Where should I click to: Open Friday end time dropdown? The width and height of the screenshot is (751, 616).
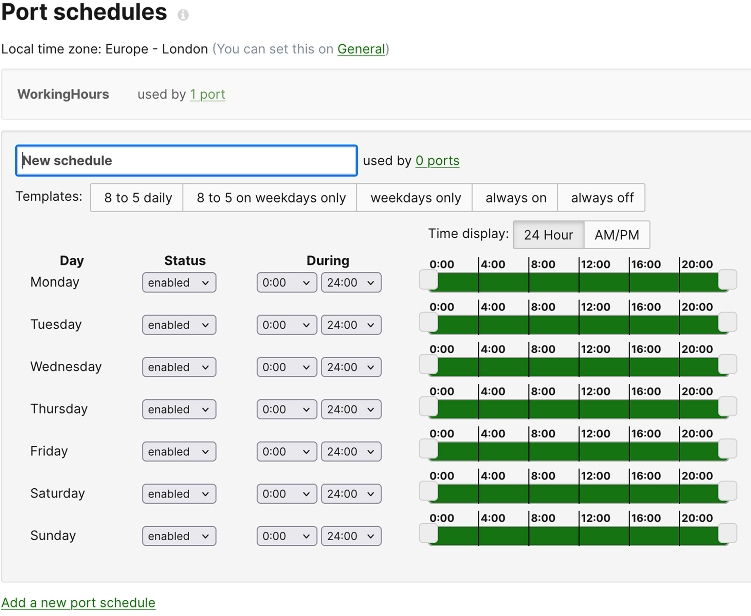click(351, 451)
